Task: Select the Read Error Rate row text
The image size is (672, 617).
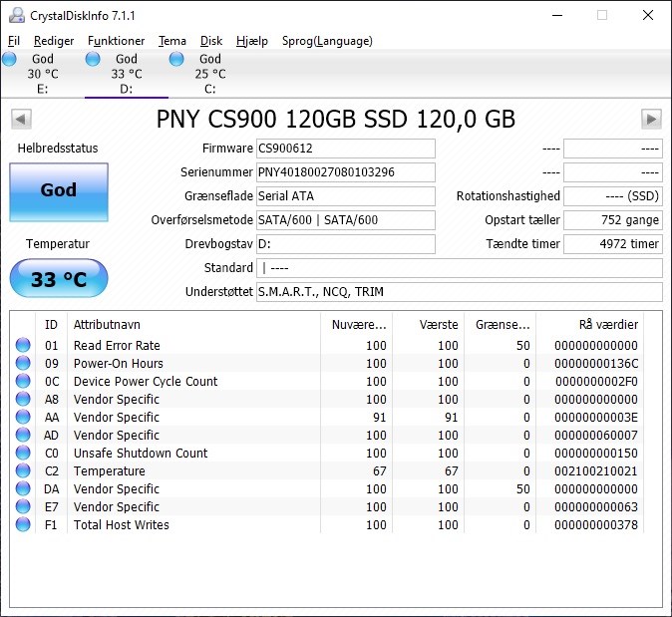Action: tap(117, 345)
